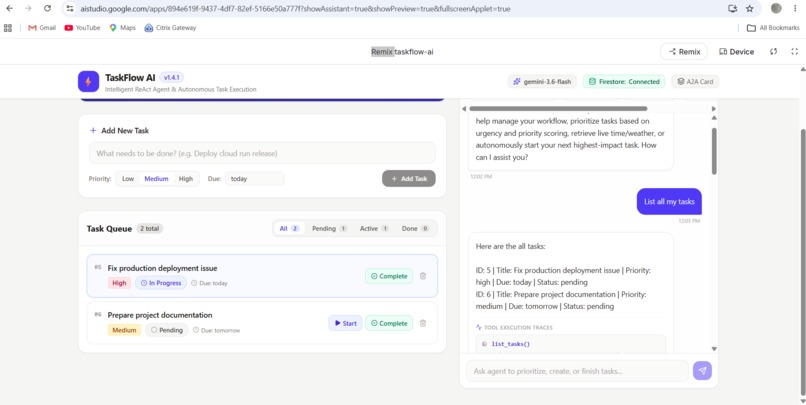Open the A2A Card button
Viewport: 806px width, 405px height.
click(x=695, y=81)
